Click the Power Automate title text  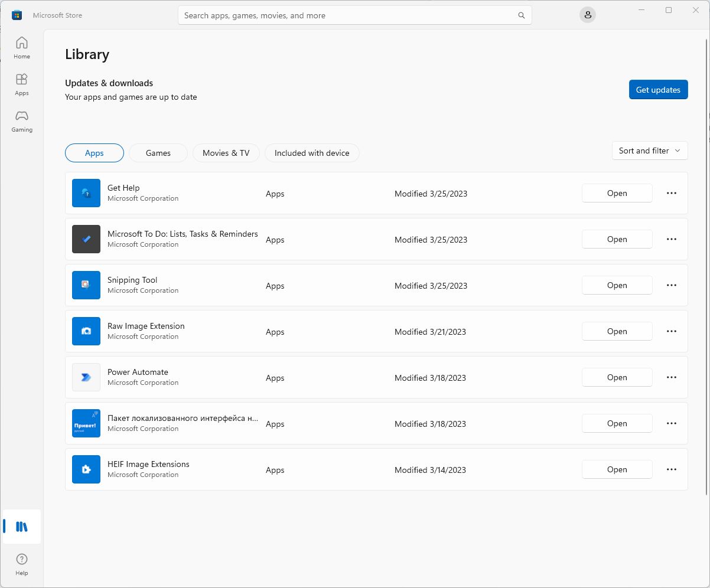coord(138,372)
